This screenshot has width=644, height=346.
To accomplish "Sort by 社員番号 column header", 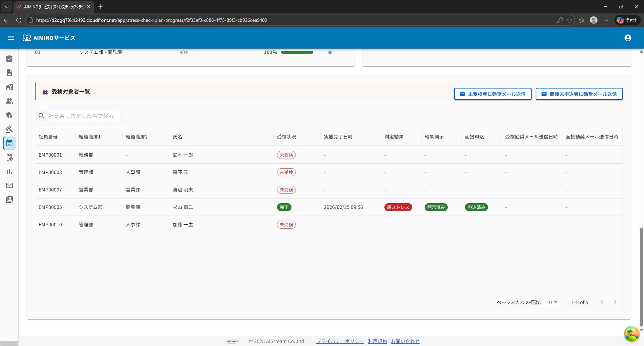I will coord(48,137).
